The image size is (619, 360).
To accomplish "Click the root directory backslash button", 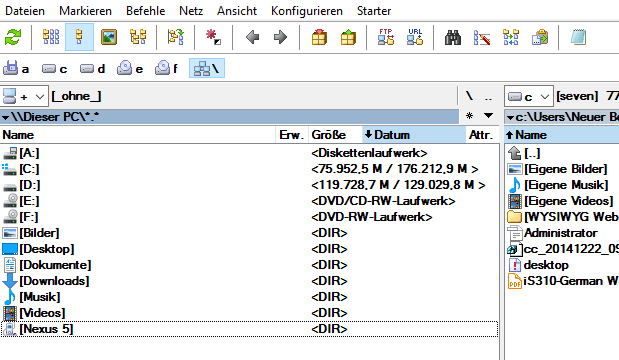I will [469, 96].
